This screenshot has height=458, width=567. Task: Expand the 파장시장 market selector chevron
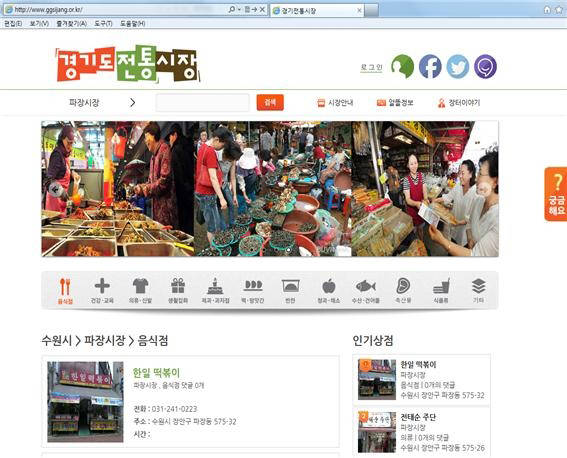[x=132, y=103]
